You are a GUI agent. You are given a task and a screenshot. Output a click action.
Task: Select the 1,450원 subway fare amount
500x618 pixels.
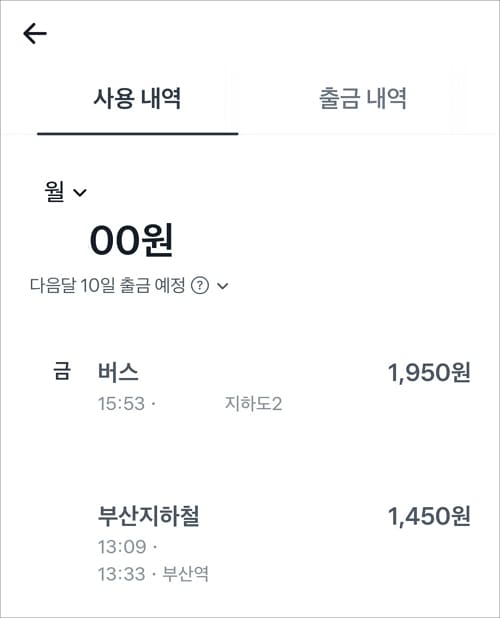[429, 516]
